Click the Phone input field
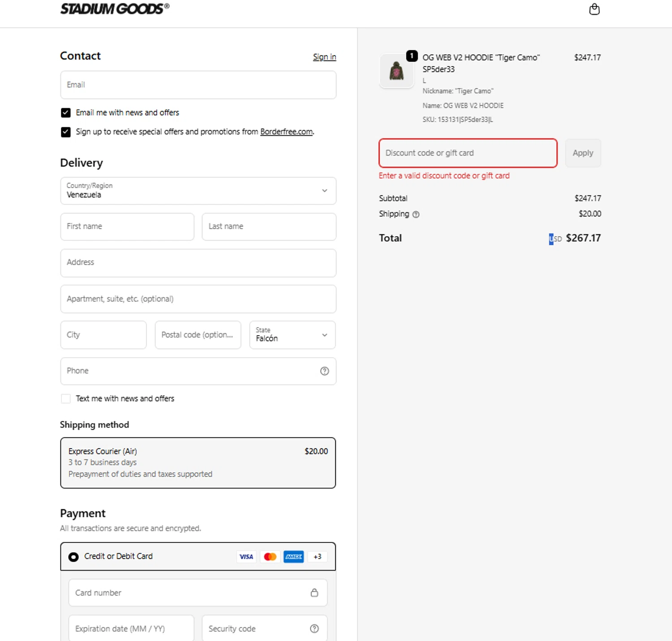672x641 pixels. click(198, 371)
